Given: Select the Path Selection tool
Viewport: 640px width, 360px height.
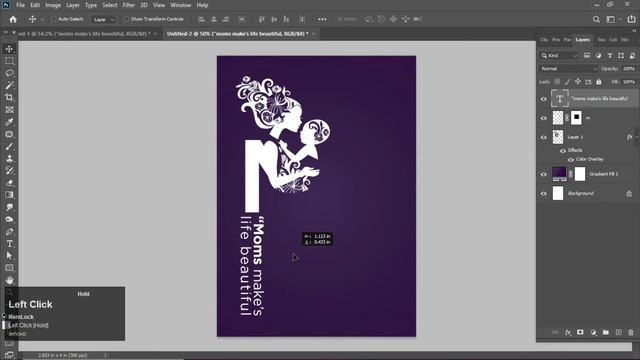Looking at the screenshot, I should click(x=9, y=256).
